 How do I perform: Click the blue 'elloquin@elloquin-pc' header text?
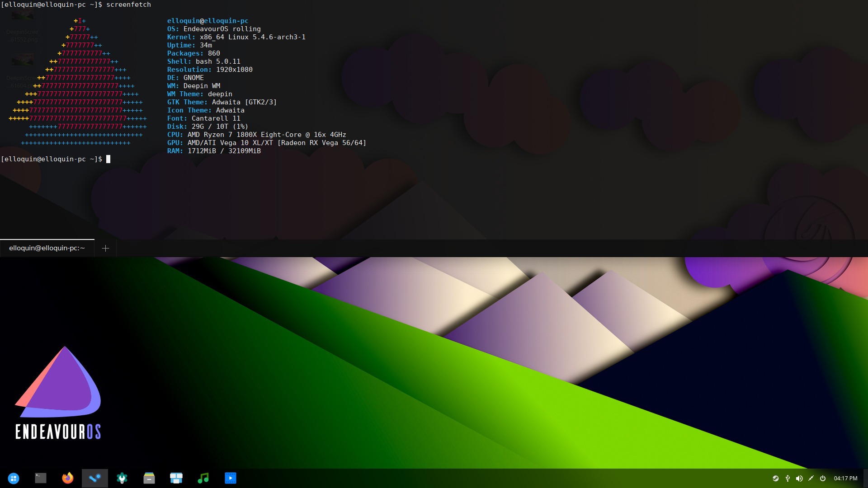pos(208,21)
